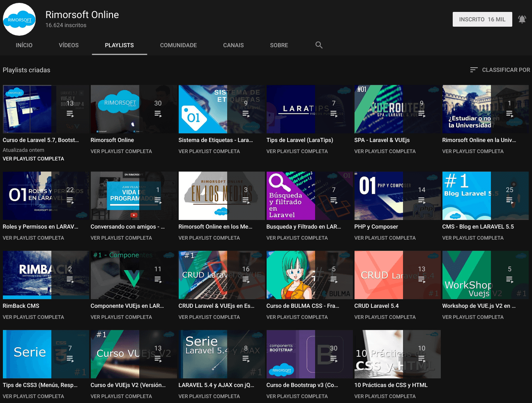Open the Curso de Laravel 5.7 thumbnail
The height and width of the screenshot is (403, 532).
(x=46, y=109)
